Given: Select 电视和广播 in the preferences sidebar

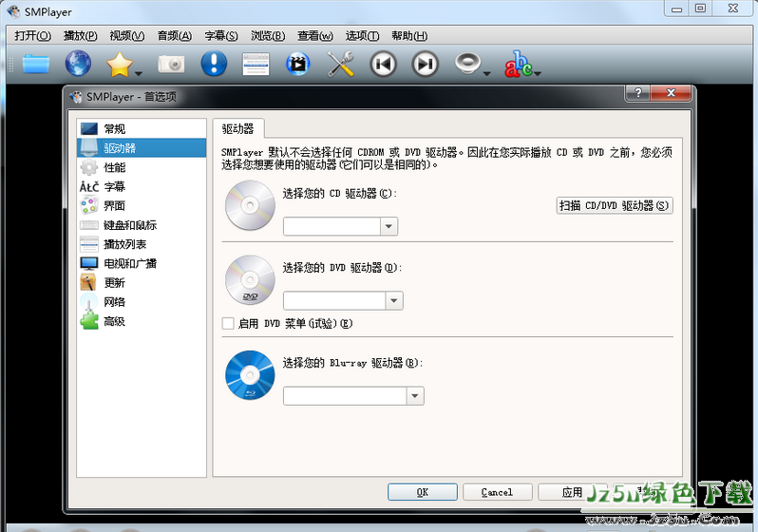Looking at the screenshot, I should [x=142, y=263].
